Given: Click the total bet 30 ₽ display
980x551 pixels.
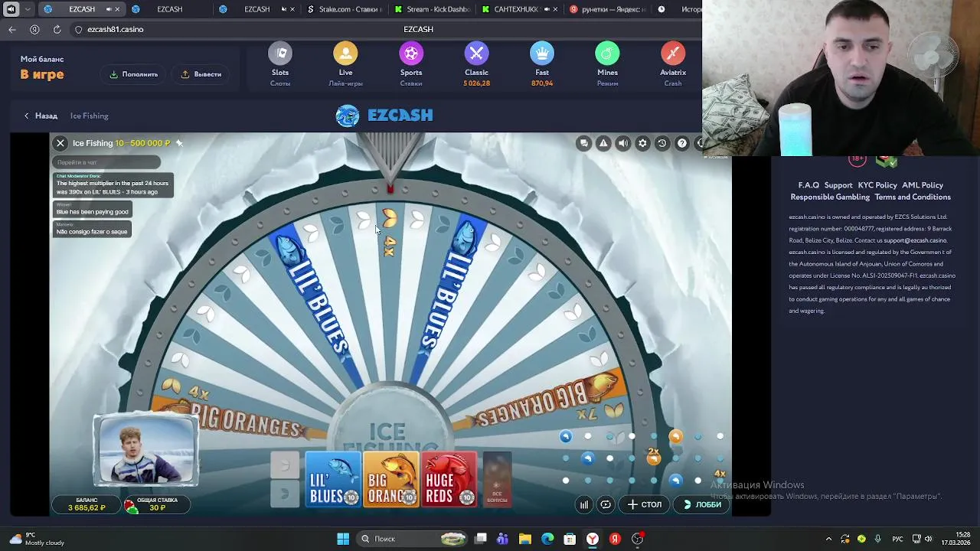Looking at the screenshot, I should 158,504.
